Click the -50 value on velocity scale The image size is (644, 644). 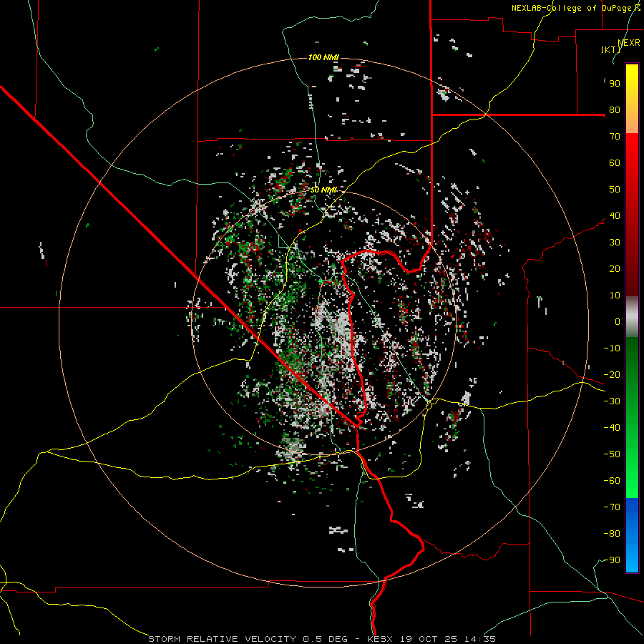tap(612, 454)
